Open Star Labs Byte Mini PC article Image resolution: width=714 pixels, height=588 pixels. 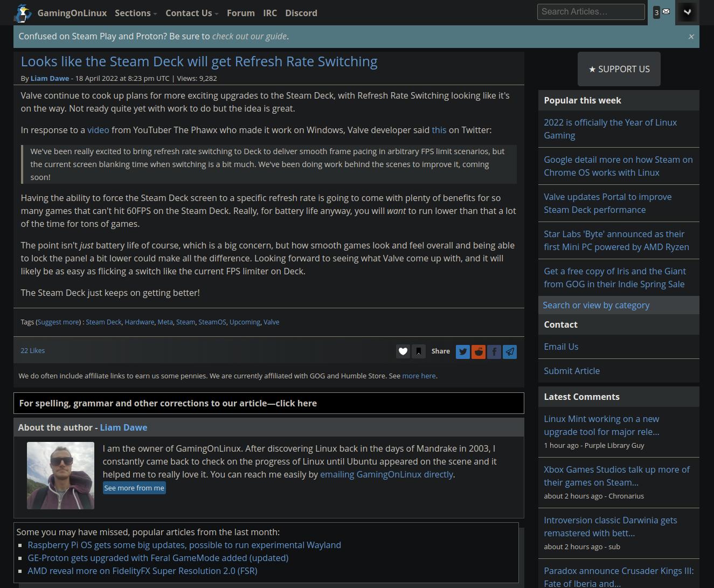[616, 240]
